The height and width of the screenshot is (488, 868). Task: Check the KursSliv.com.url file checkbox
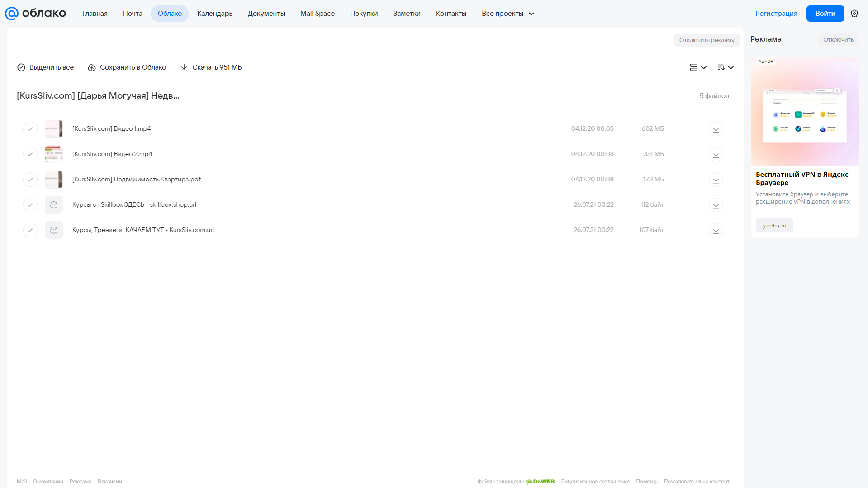pos(30,230)
